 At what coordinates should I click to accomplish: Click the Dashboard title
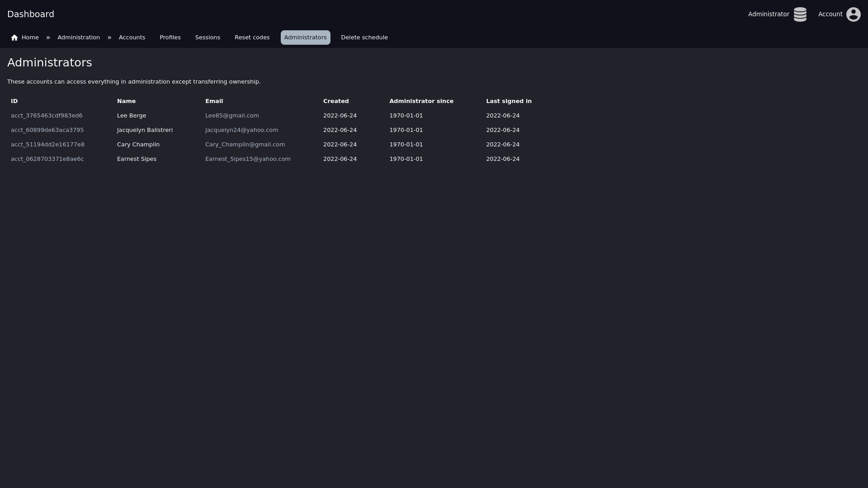point(31,14)
